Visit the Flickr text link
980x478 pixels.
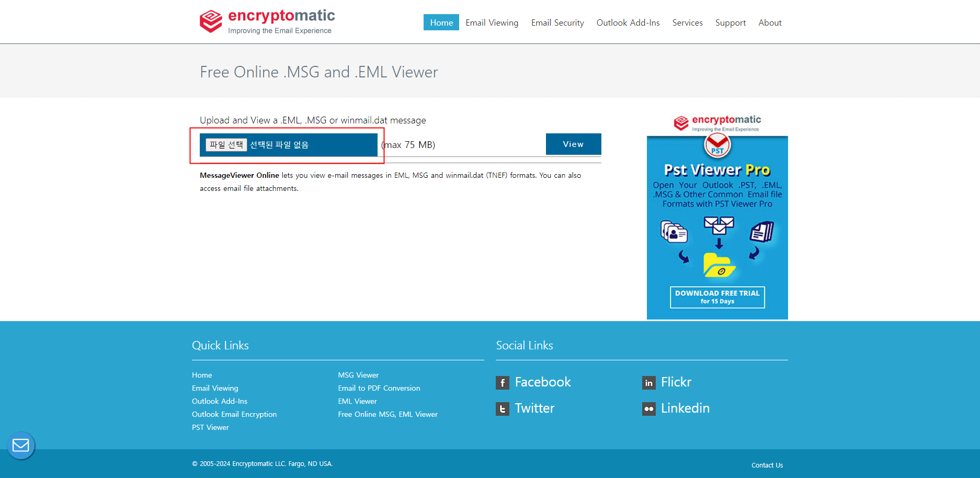[676, 382]
